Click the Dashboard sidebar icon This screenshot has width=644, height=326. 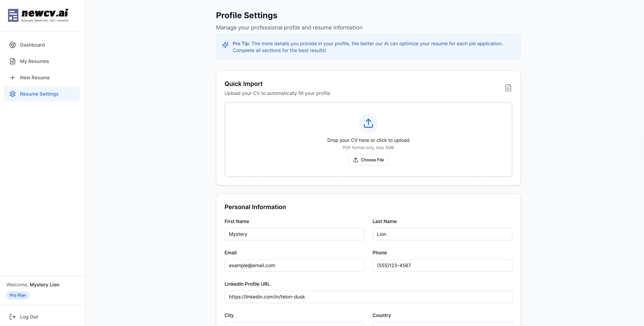coord(12,45)
